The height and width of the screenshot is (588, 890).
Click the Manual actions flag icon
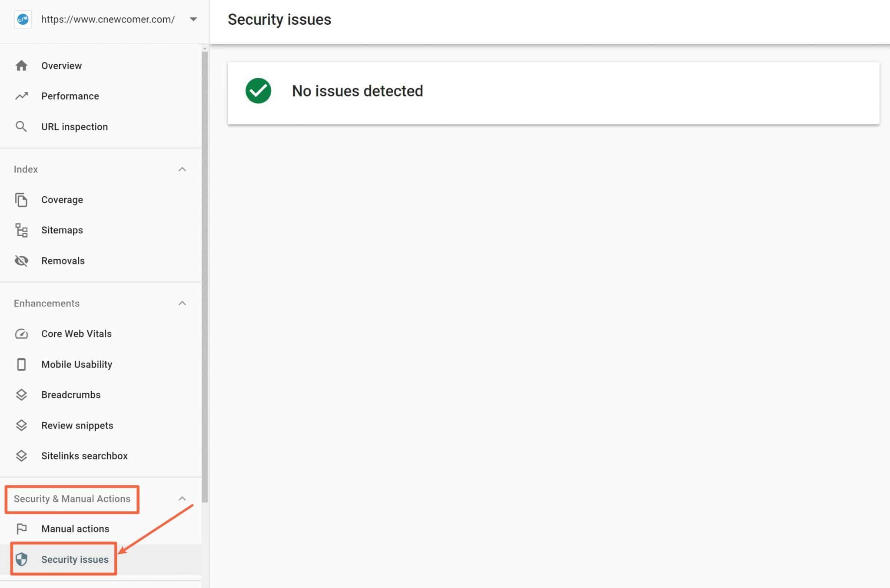21,528
